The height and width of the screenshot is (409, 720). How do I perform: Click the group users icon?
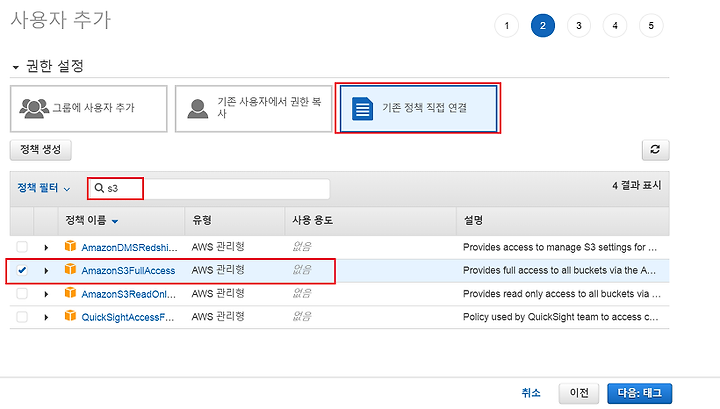coord(34,108)
